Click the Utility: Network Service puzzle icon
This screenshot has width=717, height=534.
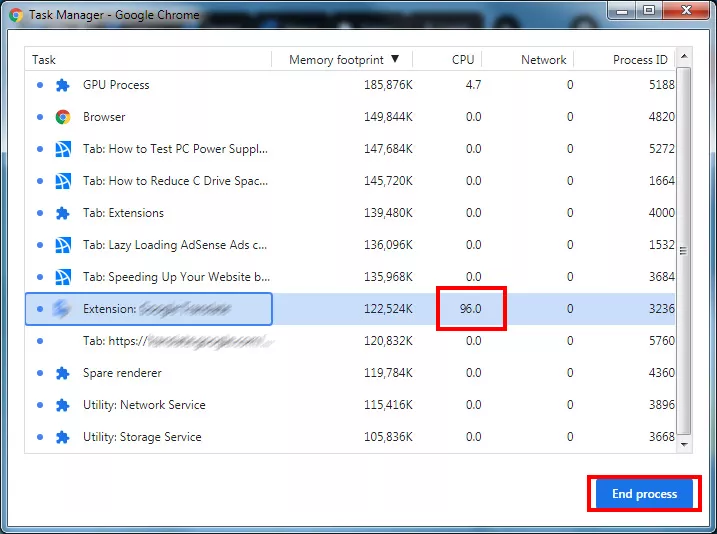(x=63, y=405)
